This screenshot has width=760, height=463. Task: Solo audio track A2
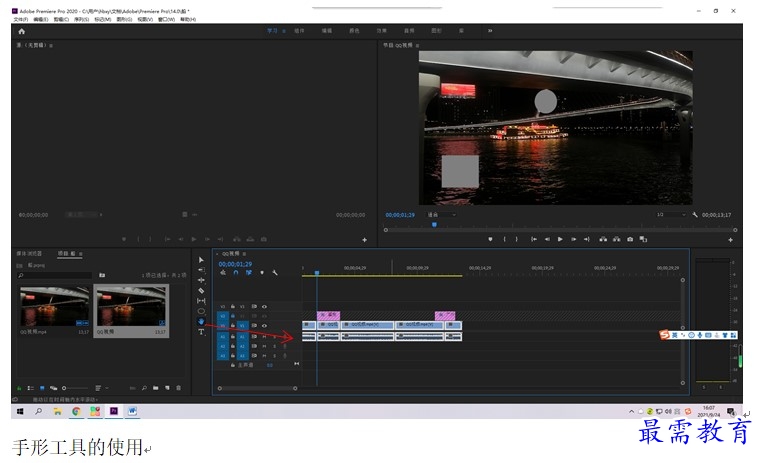point(274,346)
